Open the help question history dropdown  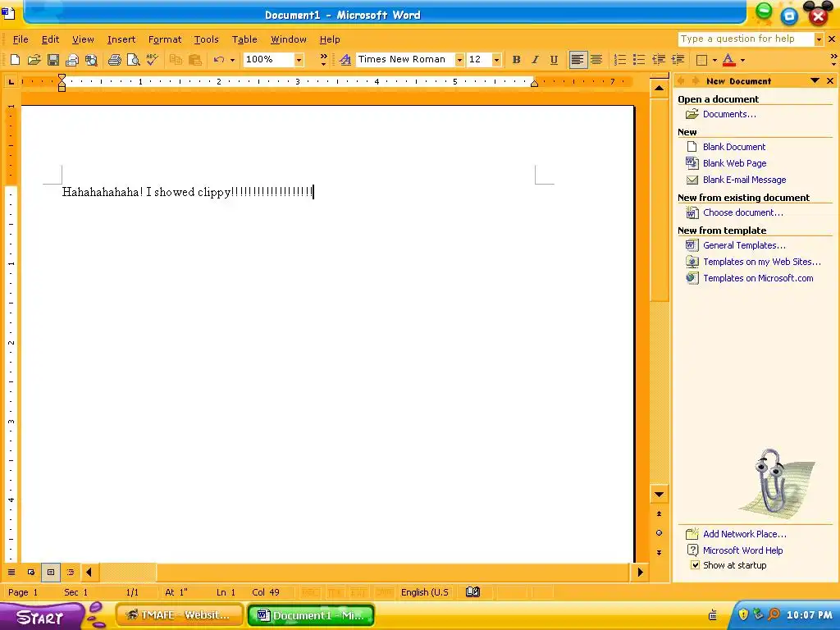coord(819,39)
